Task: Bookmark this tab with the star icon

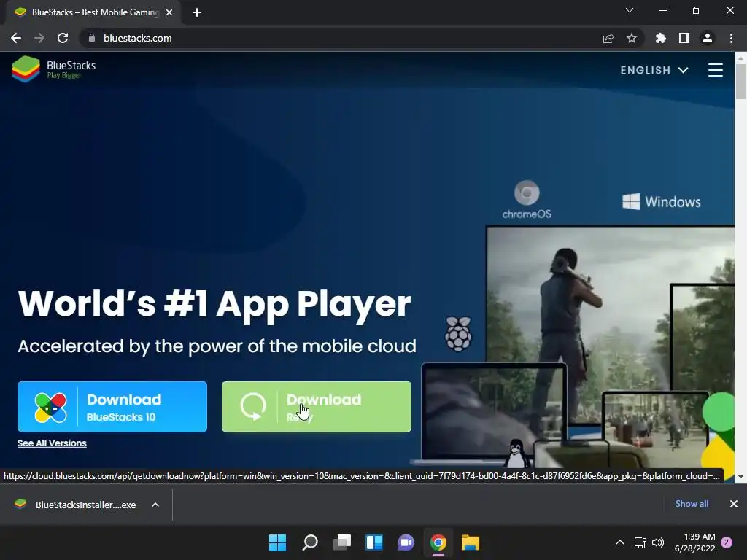Action: pyautogui.click(x=632, y=38)
